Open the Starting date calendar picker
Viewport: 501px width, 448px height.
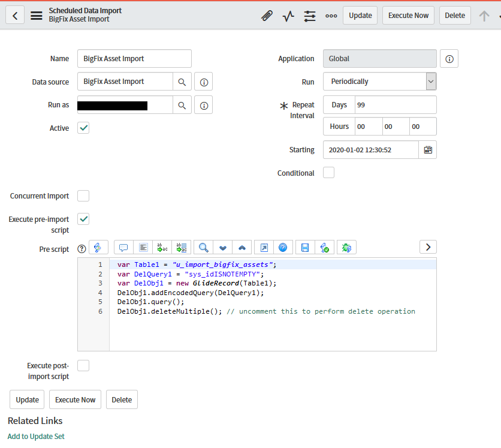point(428,150)
